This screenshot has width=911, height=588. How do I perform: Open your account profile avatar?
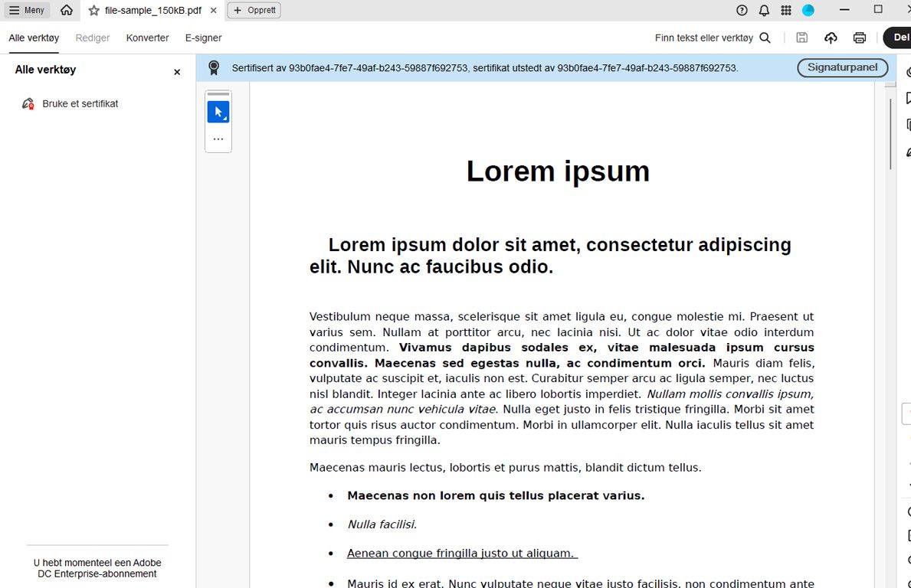pyautogui.click(x=807, y=10)
